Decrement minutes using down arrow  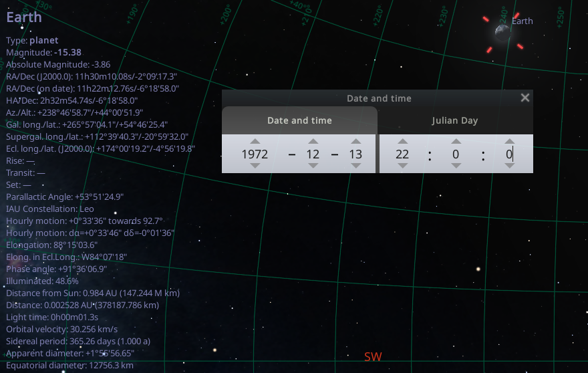point(456,166)
